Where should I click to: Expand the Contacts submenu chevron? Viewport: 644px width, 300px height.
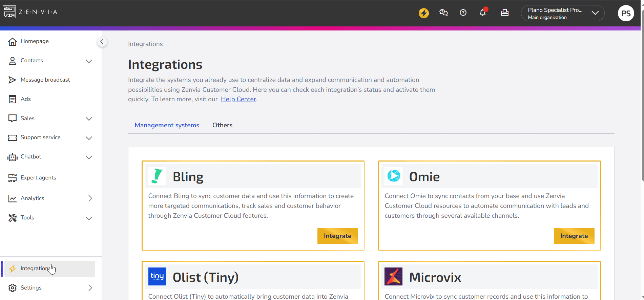click(x=89, y=61)
